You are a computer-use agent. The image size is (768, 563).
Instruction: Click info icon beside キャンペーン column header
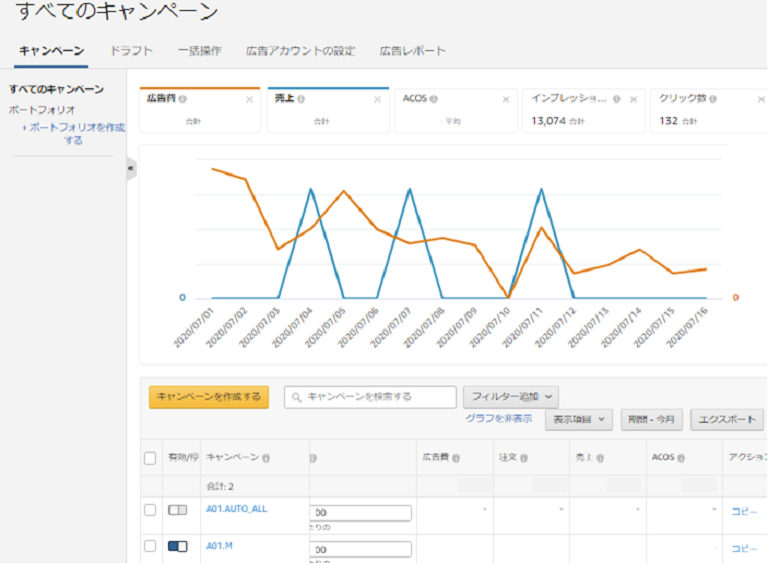pos(267,458)
